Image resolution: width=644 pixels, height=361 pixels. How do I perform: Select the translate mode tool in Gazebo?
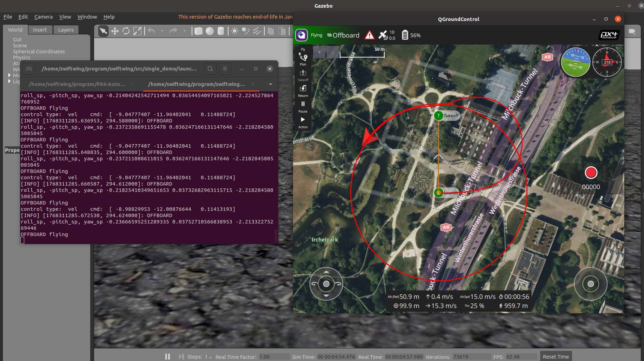click(115, 31)
